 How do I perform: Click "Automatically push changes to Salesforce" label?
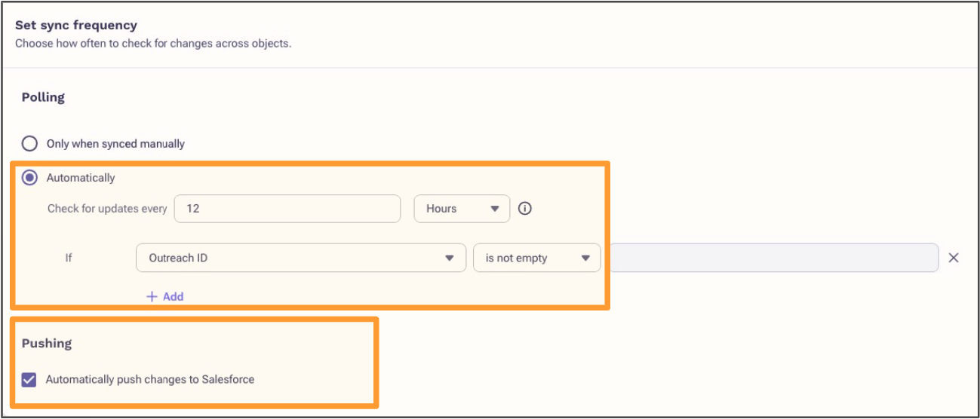point(150,380)
